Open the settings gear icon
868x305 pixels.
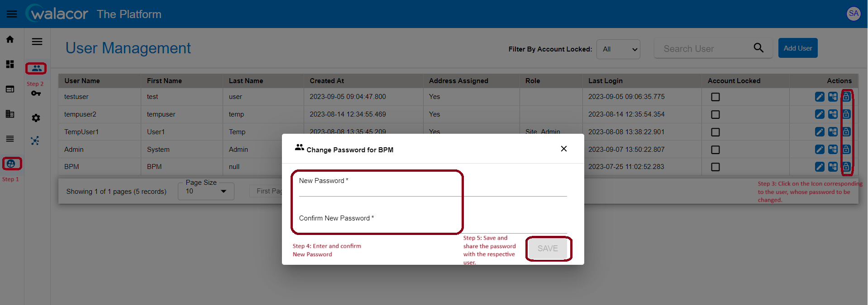pos(36,118)
